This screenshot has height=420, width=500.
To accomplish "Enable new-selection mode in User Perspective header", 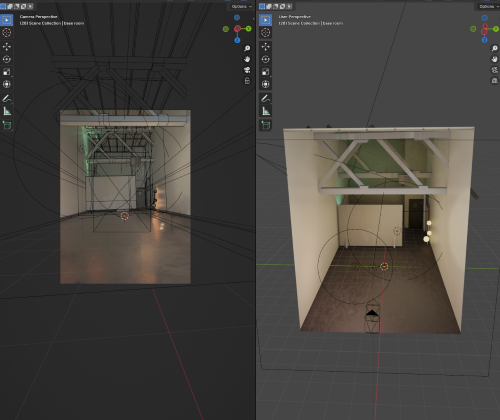I will (x=262, y=6).
